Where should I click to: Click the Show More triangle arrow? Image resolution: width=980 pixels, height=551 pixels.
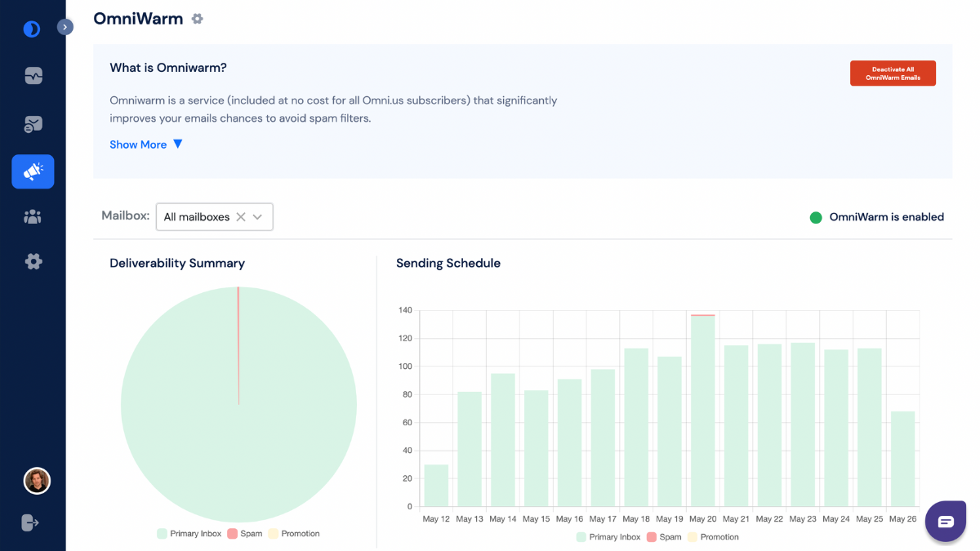pyautogui.click(x=177, y=144)
